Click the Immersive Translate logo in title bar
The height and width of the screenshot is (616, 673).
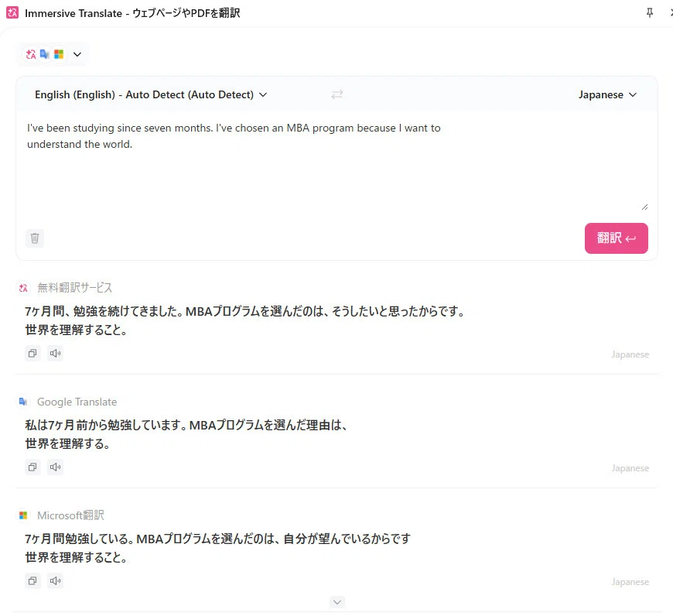(12, 13)
